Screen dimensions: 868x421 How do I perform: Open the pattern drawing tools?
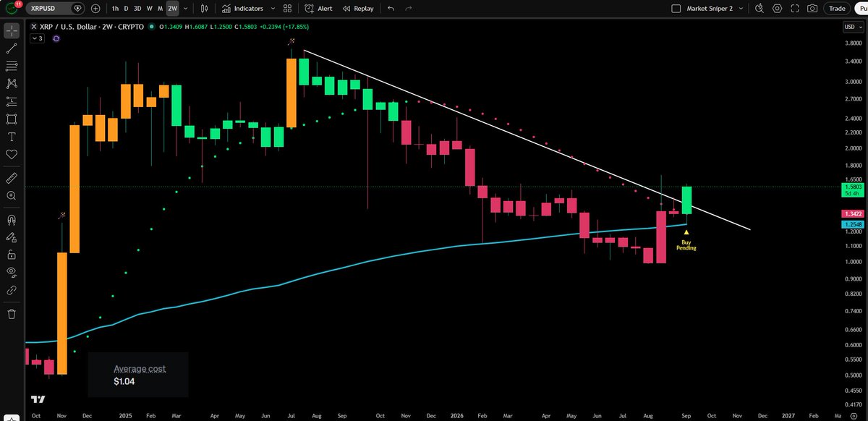(12, 84)
